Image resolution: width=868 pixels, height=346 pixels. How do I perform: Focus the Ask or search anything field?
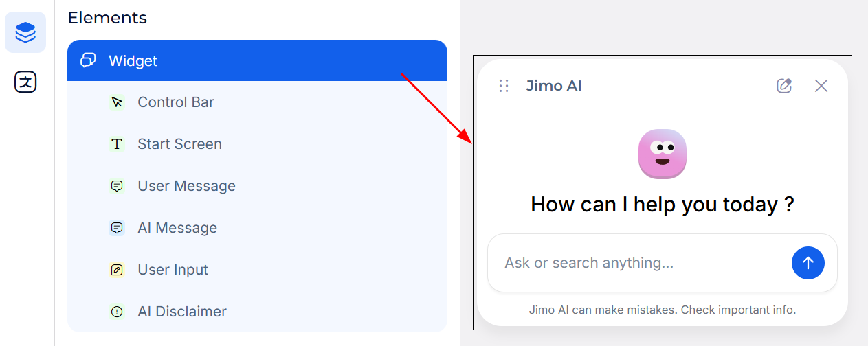point(639,263)
